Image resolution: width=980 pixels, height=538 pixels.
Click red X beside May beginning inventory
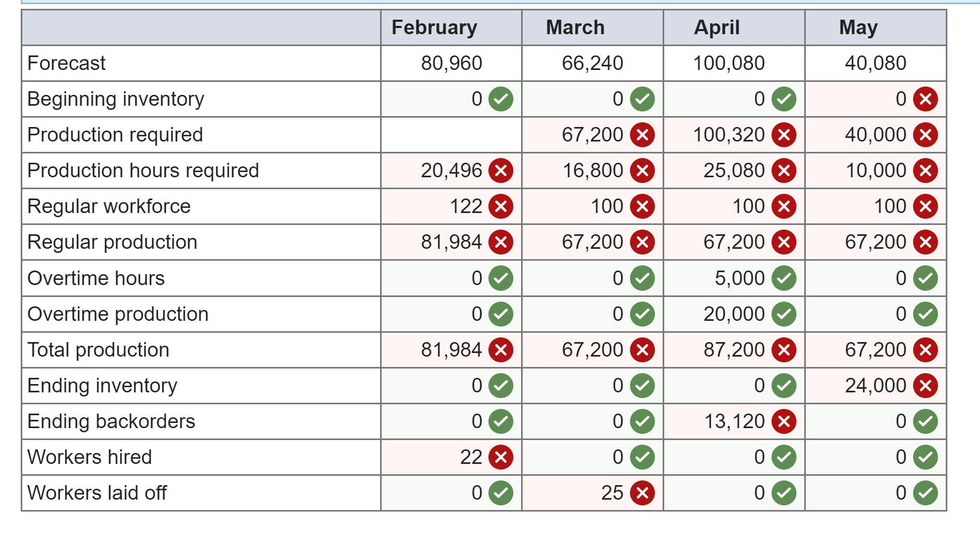(x=925, y=99)
